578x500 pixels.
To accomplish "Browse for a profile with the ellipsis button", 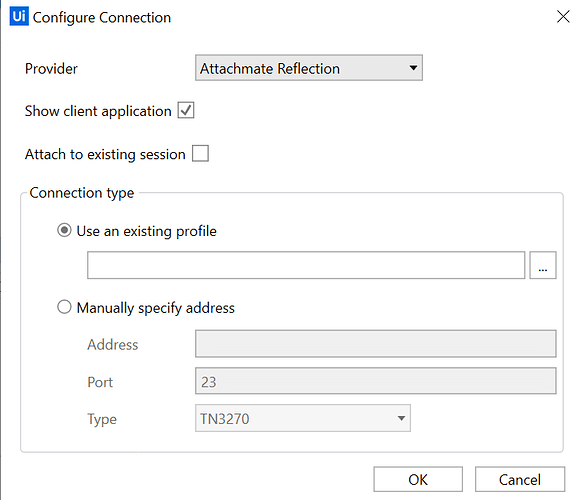I will (x=543, y=265).
